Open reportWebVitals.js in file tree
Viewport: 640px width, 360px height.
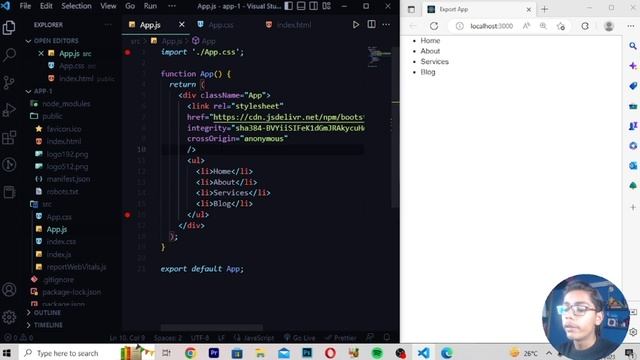76,267
